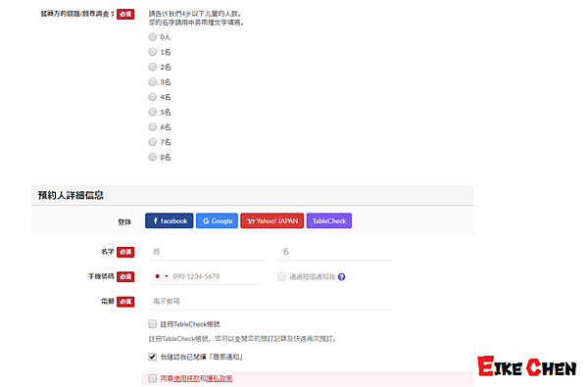Log in with TableCheck button

pos(329,220)
